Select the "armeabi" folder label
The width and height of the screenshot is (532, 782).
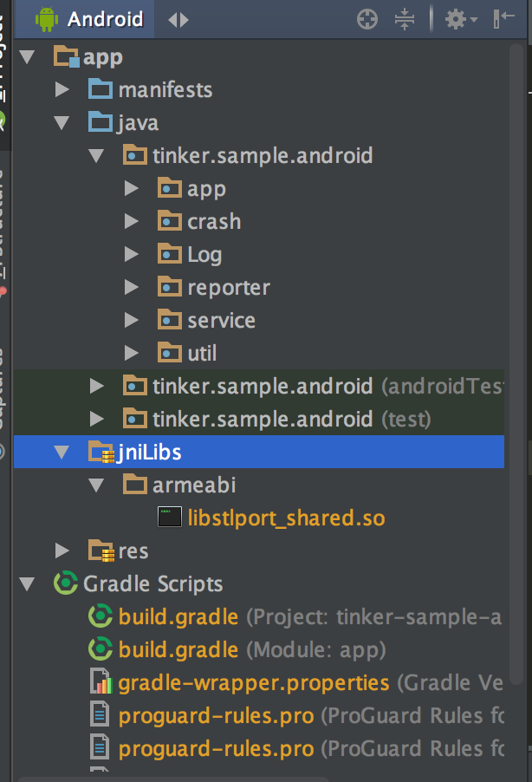(x=194, y=485)
